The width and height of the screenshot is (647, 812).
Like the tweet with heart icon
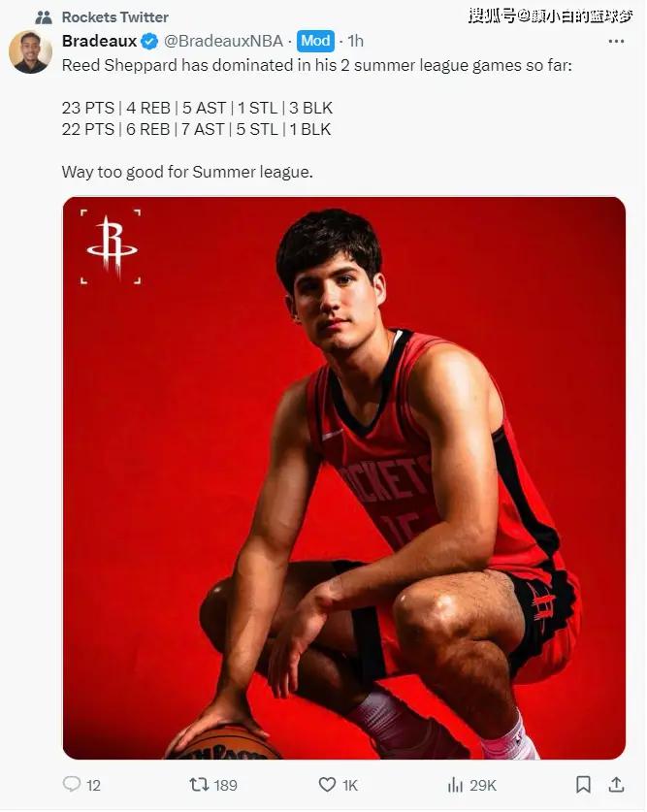pos(327,785)
